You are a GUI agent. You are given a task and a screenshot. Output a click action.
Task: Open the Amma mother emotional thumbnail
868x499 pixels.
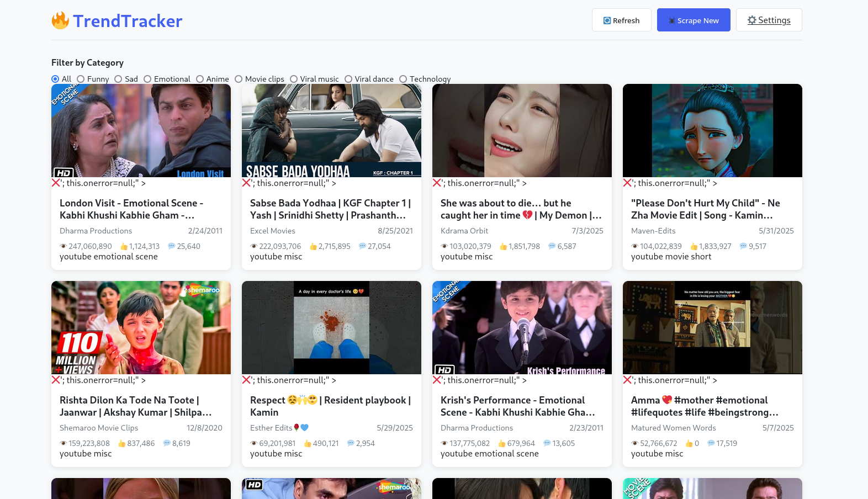[x=712, y=327]
